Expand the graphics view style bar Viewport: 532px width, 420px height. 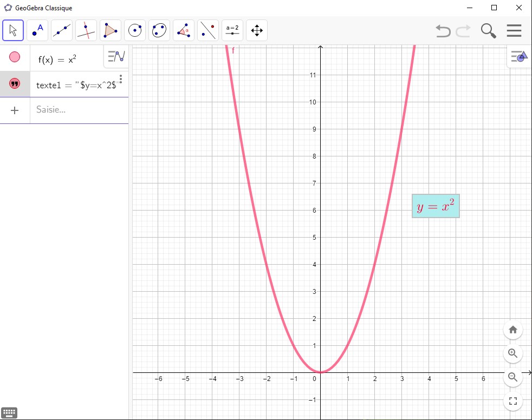click(519, 56)
